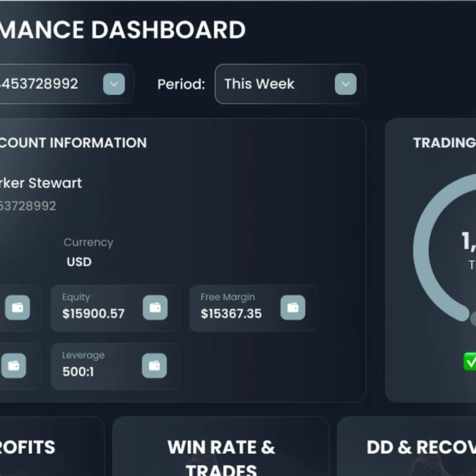Click the wallet icon in Free Margin card
This screenshot has height=476, width=476.
pos(293,308)
